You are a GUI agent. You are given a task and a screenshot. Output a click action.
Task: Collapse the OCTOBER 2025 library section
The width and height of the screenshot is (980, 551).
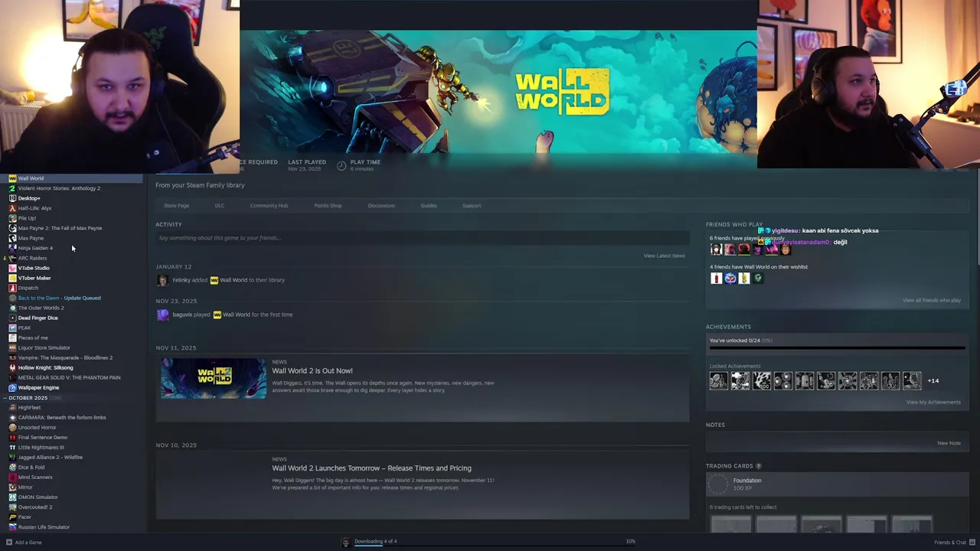click(x=5, y=398)
